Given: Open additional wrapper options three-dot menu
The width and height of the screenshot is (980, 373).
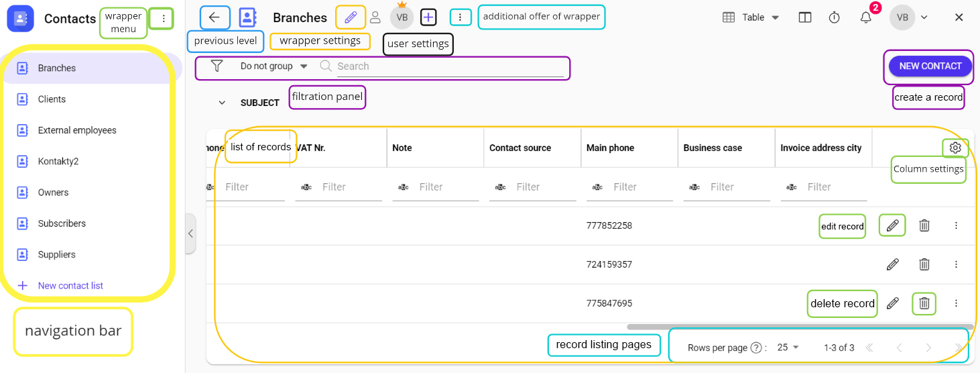Looking at the screenshot, I should click(460, 17).
